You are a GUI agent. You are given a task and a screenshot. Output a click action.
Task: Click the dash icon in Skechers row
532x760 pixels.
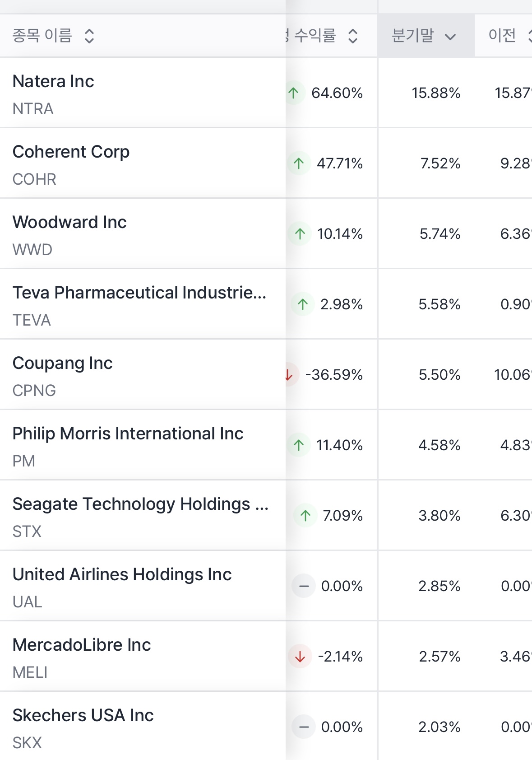tap(304, 727)
